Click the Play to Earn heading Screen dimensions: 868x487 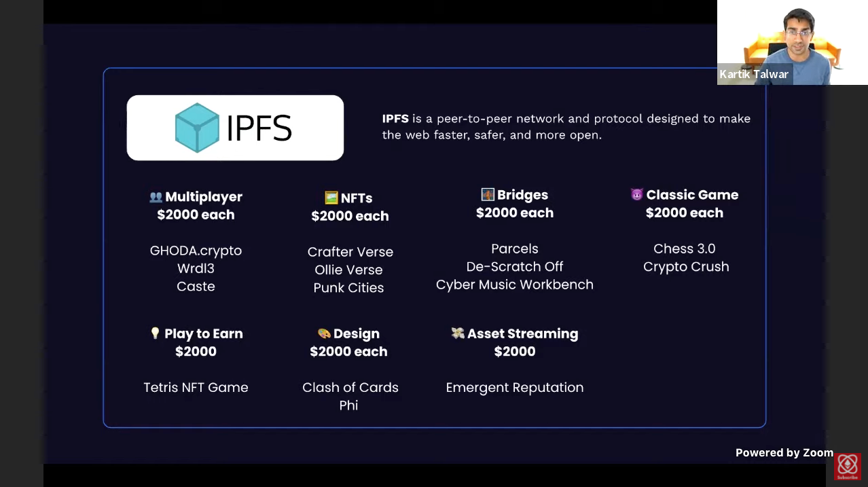pyautogui.click(x=203, y=333)
